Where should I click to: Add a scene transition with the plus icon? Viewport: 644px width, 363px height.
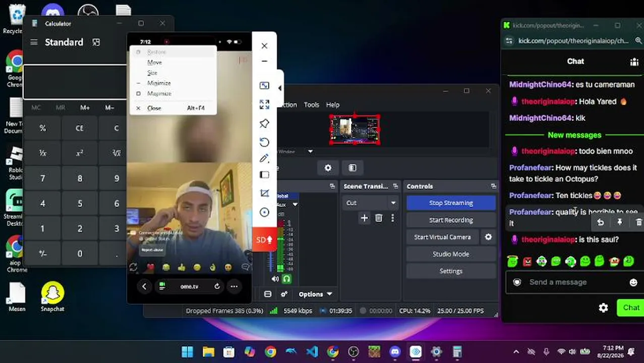coord(364,218)
